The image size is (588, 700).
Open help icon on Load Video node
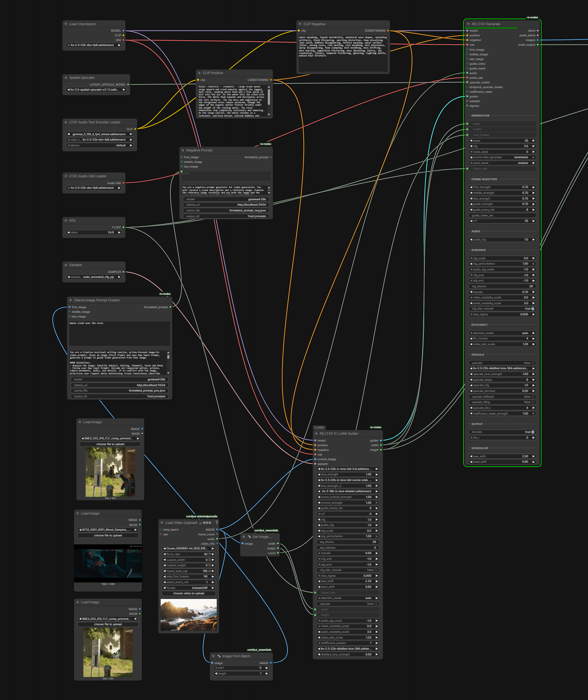click(x=216, y=522)
